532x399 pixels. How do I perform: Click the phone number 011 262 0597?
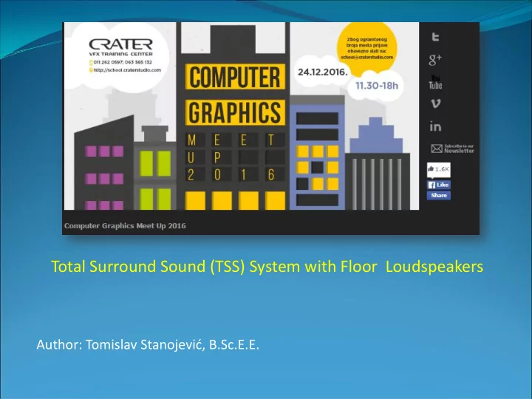(108, 62)
